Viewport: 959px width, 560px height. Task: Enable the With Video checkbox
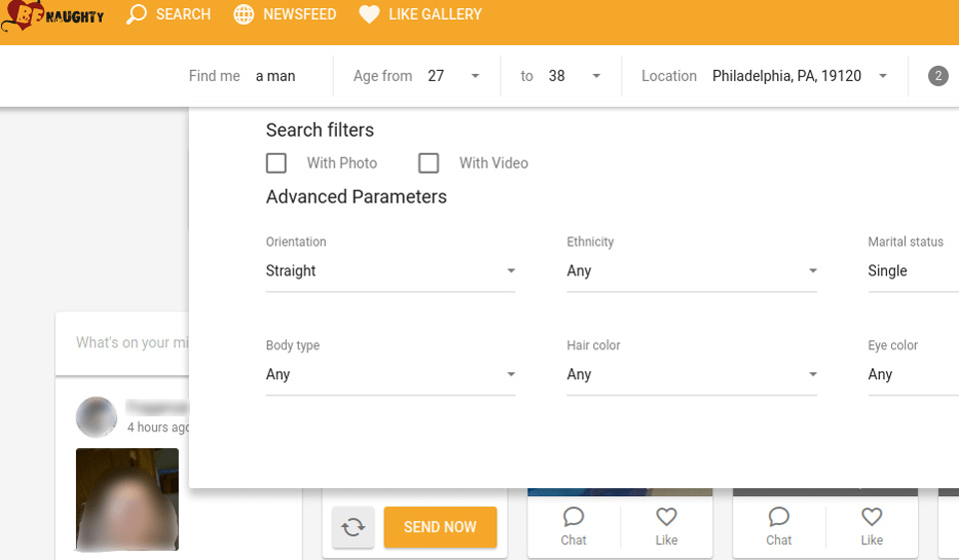pyautogui.click(x=429, y=163)
